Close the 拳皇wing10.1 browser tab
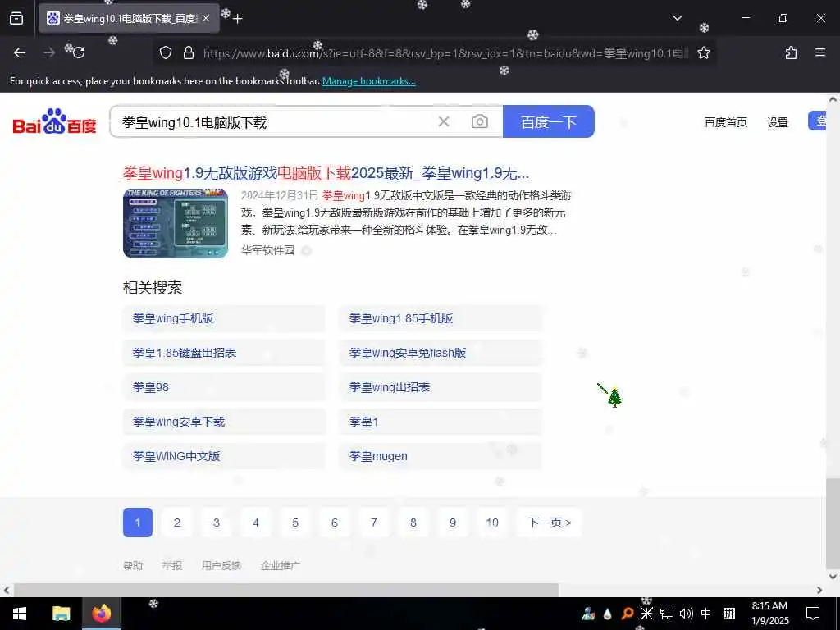Viewport: 840px width, 630px height. (x=206, y=18)
